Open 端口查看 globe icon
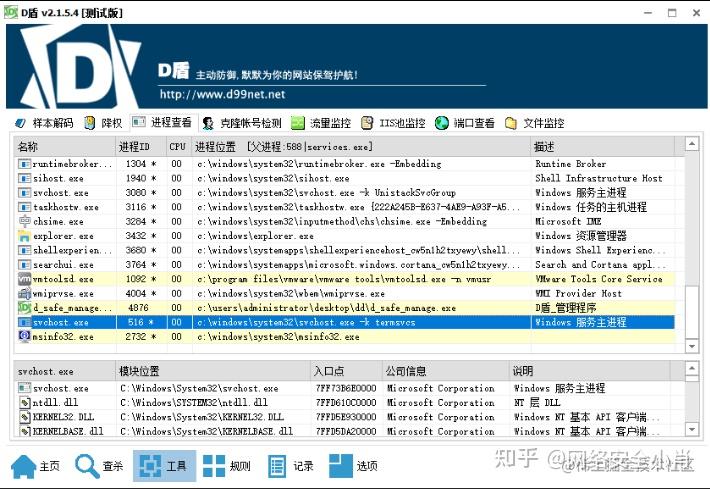This screenshot has width=710, height=489. tap(441, 123)
